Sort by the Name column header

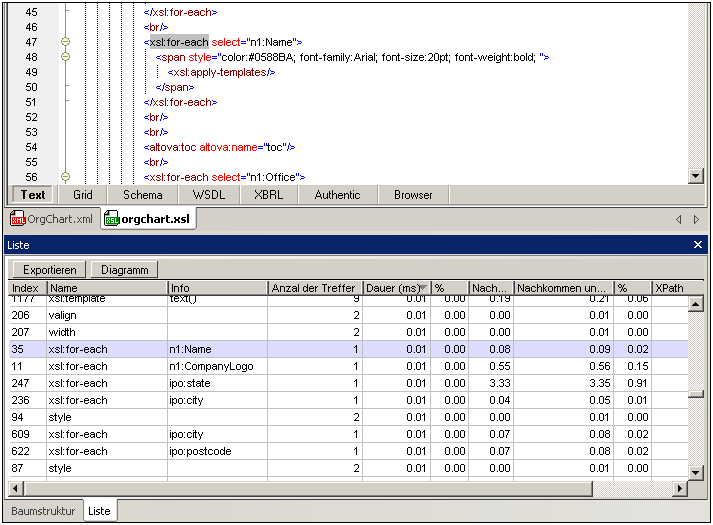click(107, 288)
